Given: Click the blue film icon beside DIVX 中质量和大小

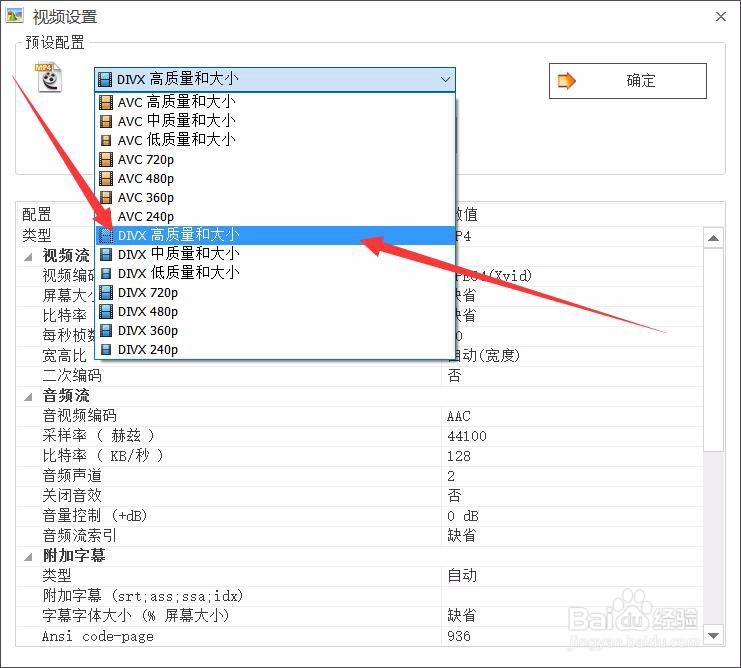Looking at the screenshot, I should pyautogui.click(x=106, y=255).
